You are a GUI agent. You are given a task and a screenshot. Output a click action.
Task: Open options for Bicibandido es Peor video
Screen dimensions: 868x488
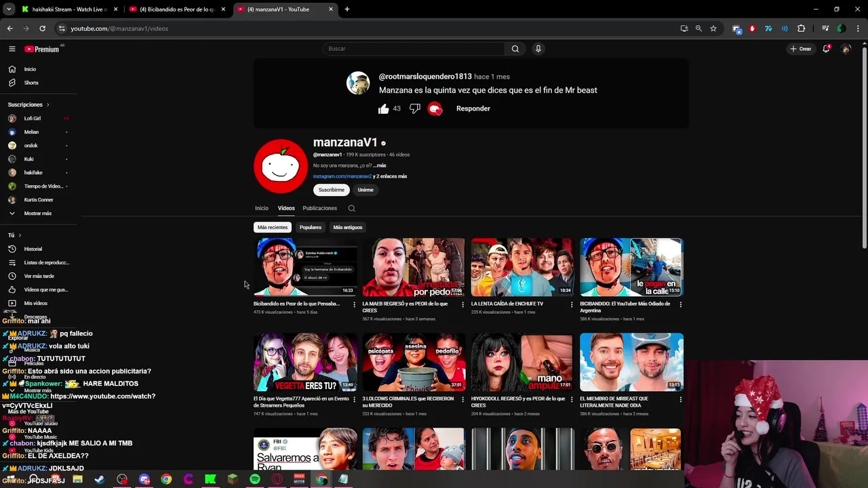pos(354,304)
